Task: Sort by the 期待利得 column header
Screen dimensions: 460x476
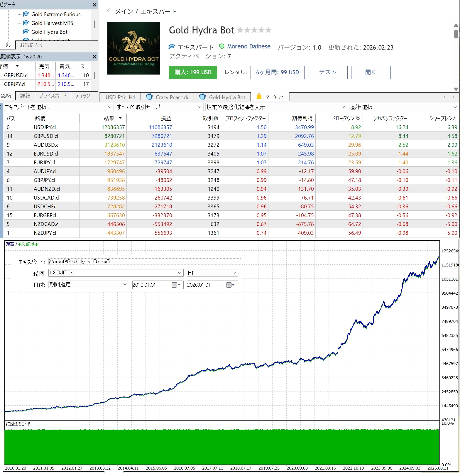Action: point(292,118)
